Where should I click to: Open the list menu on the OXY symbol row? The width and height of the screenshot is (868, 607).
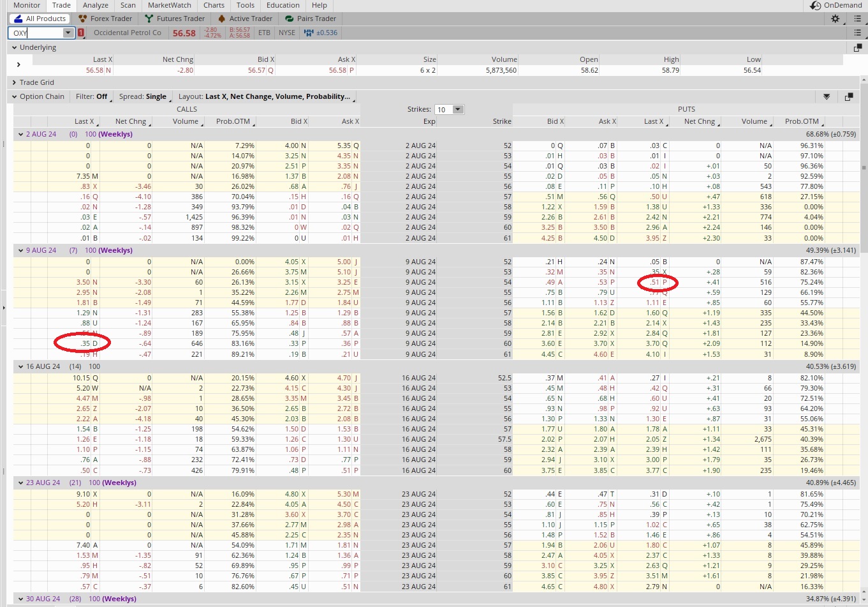857,33
